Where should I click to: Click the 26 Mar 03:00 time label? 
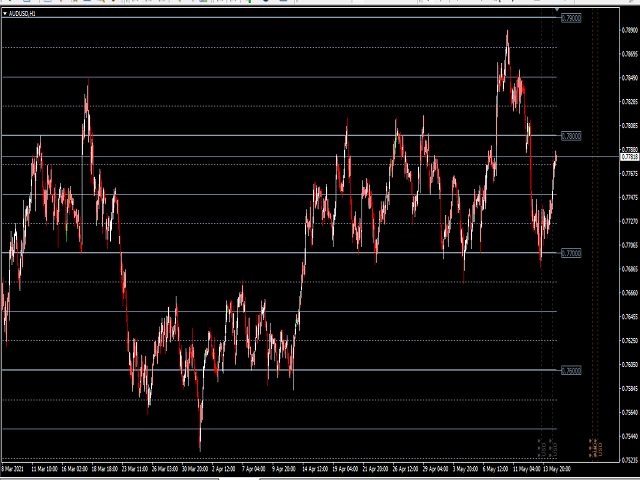tap(165, 469)
